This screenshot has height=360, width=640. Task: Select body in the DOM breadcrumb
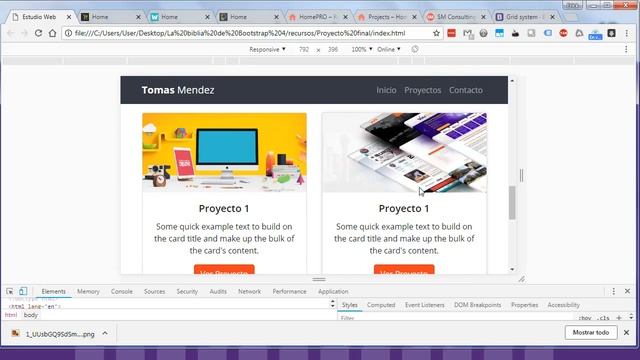(31, 315)
